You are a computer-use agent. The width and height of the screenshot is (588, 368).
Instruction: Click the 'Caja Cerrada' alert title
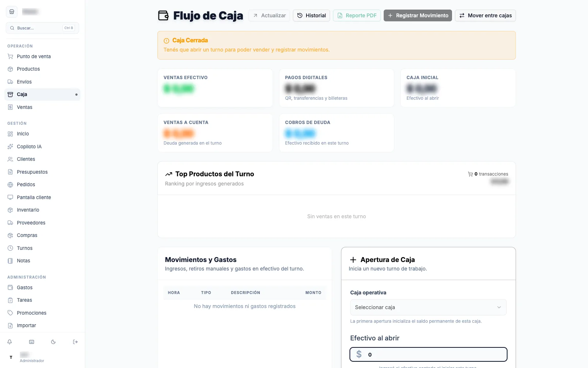(190, 40)
